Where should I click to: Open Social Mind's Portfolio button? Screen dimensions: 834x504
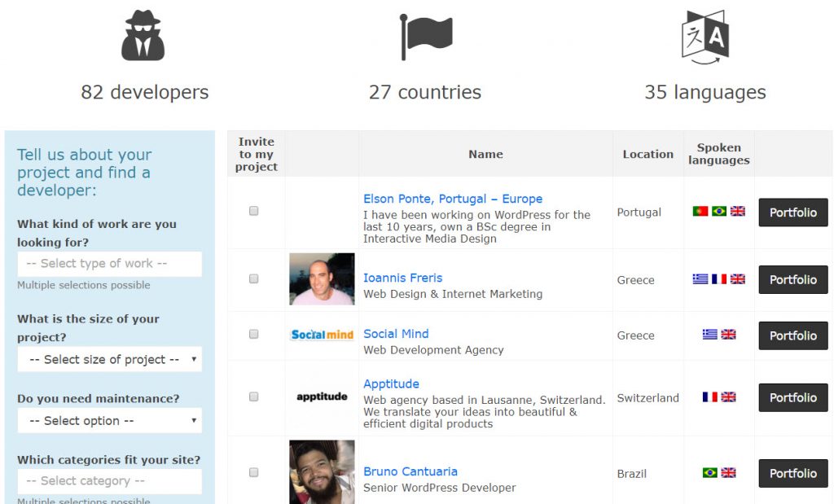[792, 335]
